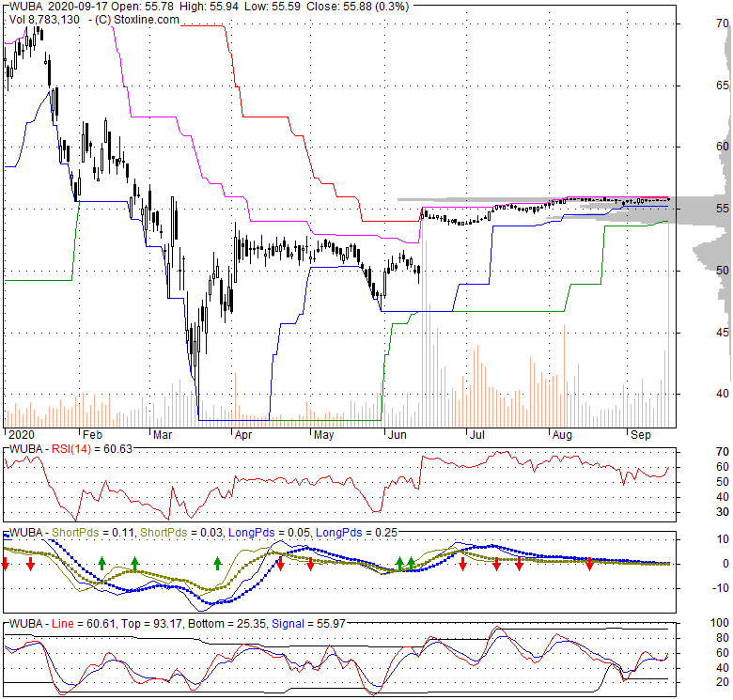Image resolution: width=733 pixels, height=700 pixels.
Task: Click the gray volume profile histogram near 55
Action: pos(706,210)
